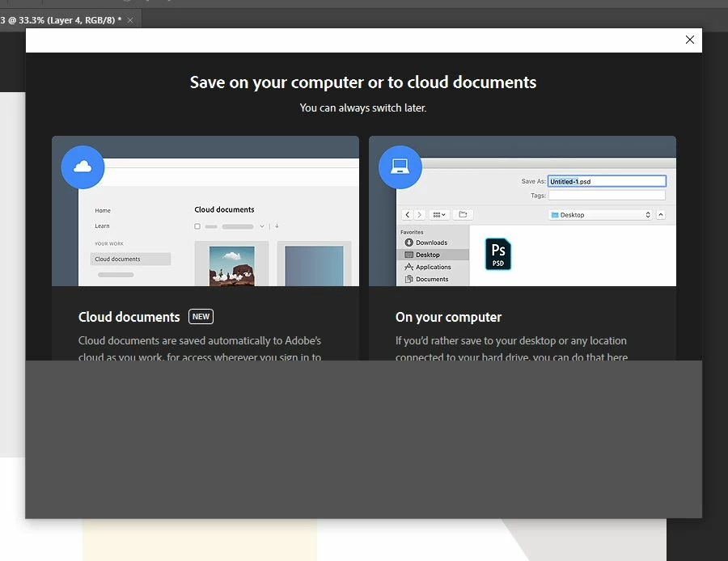The height and width of the screenshot is (561, 728).
Task: Choose the On your computer heading
Action: pyautogui.click(x=448, y=317)
